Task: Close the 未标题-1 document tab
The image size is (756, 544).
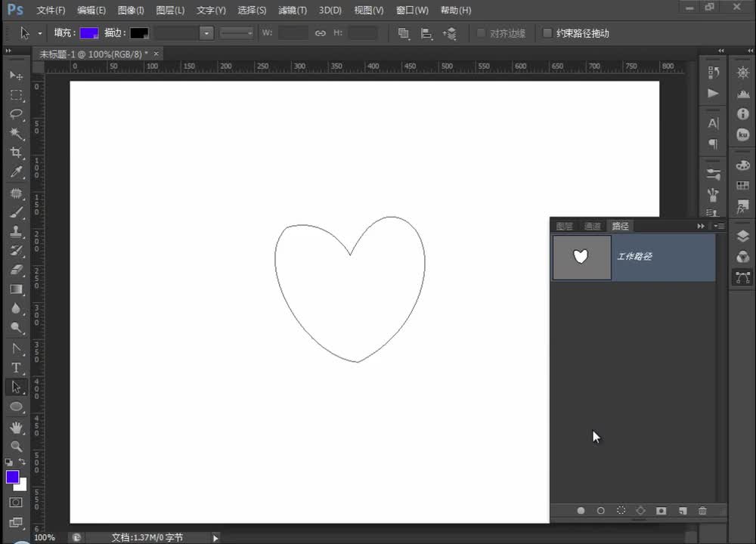Action: [x=156, y=54]
